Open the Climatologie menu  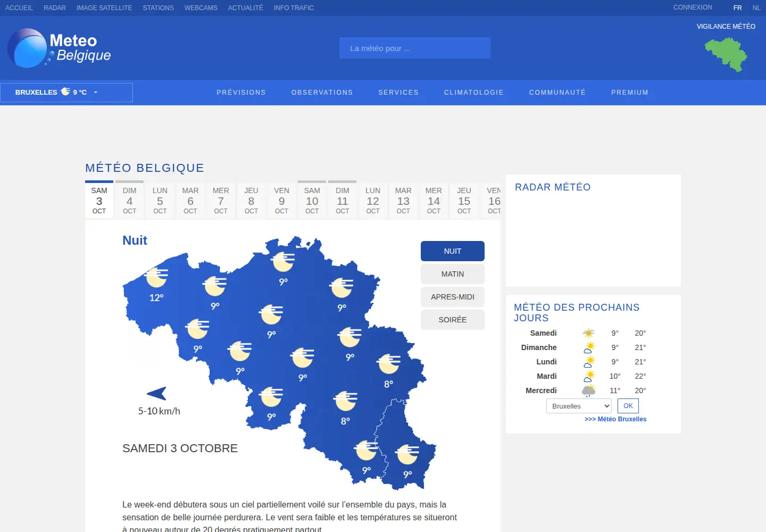pos(474,93)
